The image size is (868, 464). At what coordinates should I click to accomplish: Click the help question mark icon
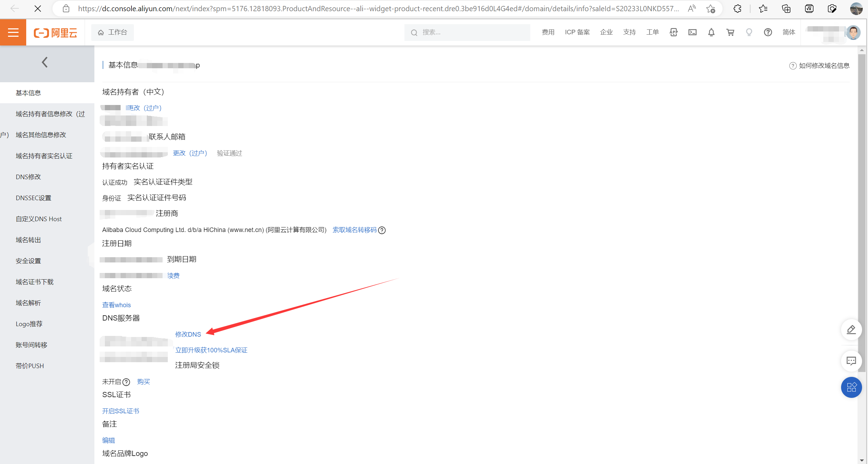(x=768, y=32)
